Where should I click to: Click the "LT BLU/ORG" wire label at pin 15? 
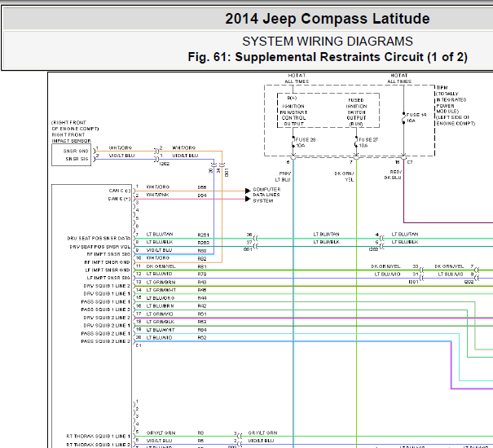coord(161,298)
